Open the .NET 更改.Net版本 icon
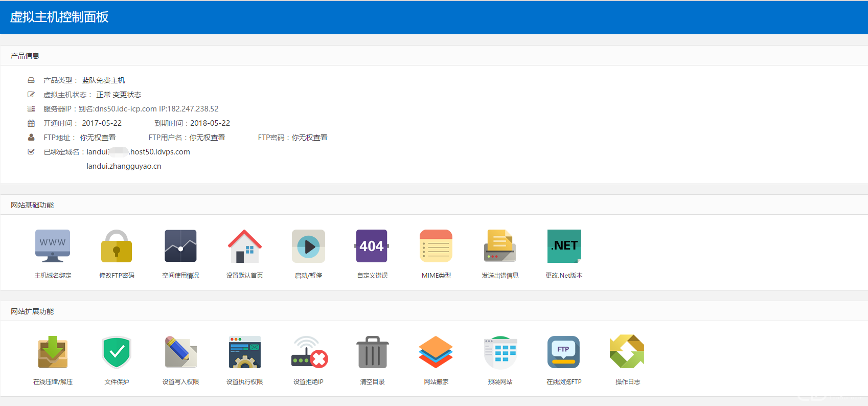Viewport: 868px width, 406px height. click(x=564, y=246)
